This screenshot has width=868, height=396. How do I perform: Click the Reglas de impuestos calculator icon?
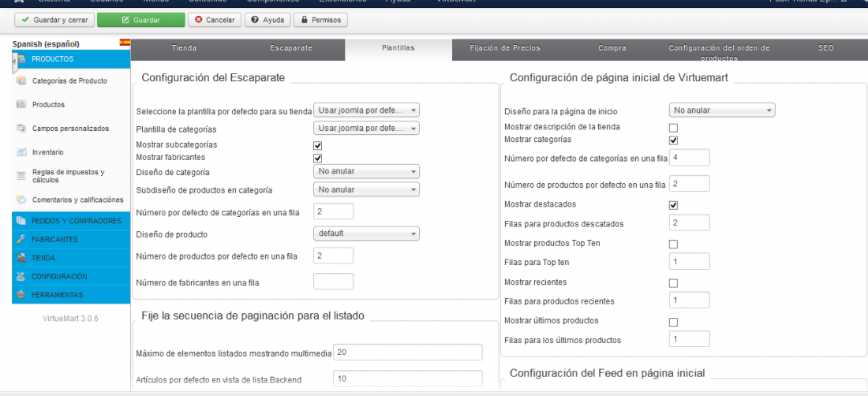[x=21, y=176]
